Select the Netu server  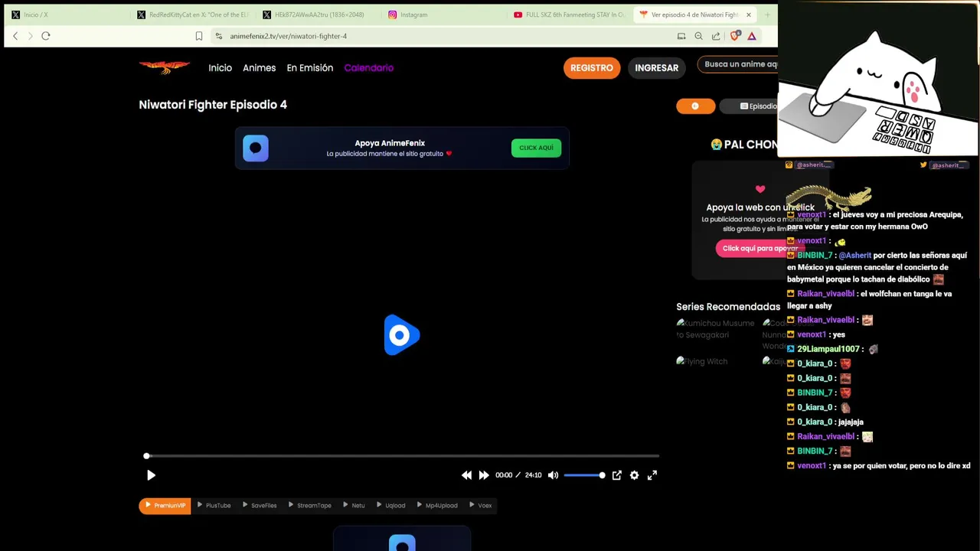point(354,506)
